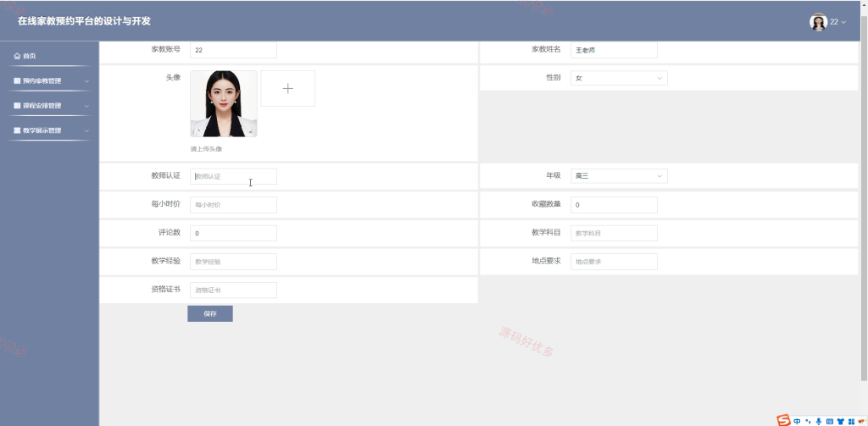Click the microphone voice input icon

(819, 422)
